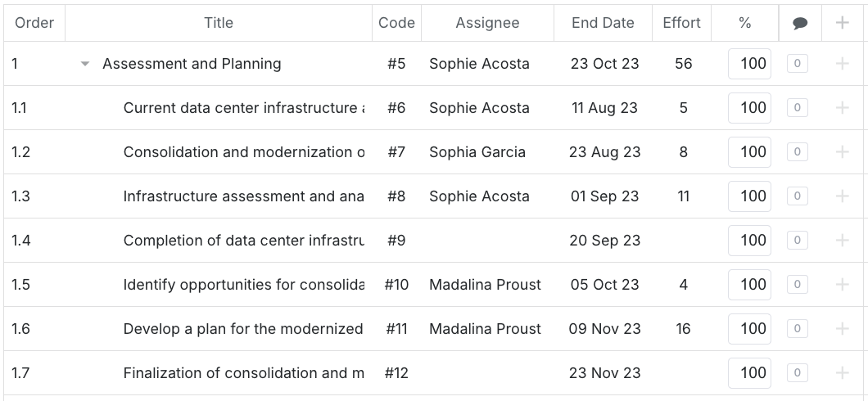Viewport: 868px width, 401px height.
Task: Open comment counter for task #11
Action: (x=797, y=329)
